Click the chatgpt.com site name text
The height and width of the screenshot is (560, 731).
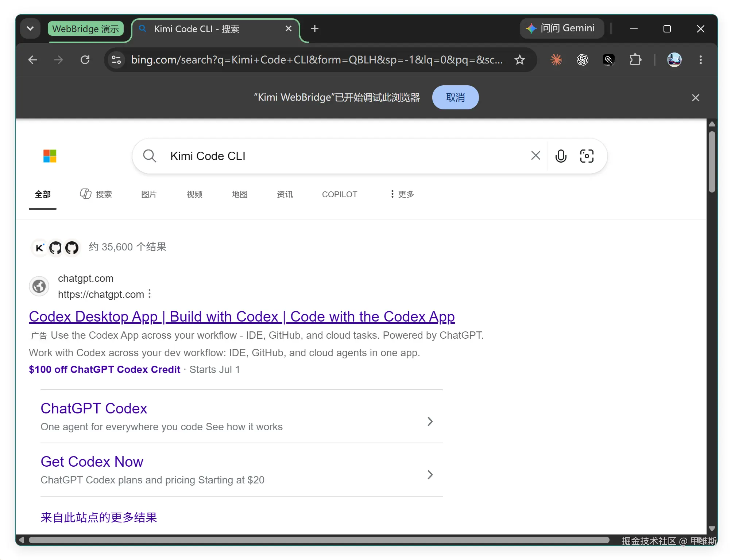point(86,279)
